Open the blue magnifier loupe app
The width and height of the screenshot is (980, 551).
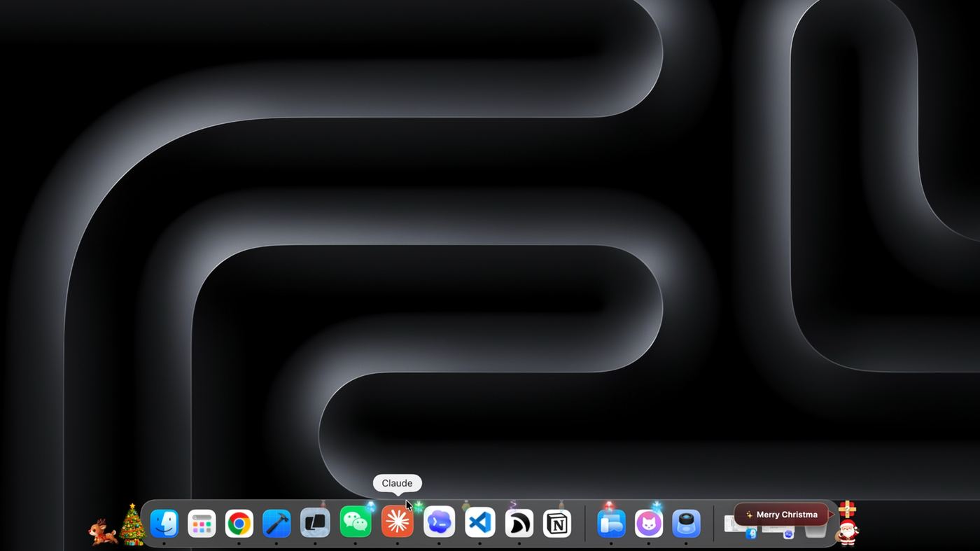[686, 524]
